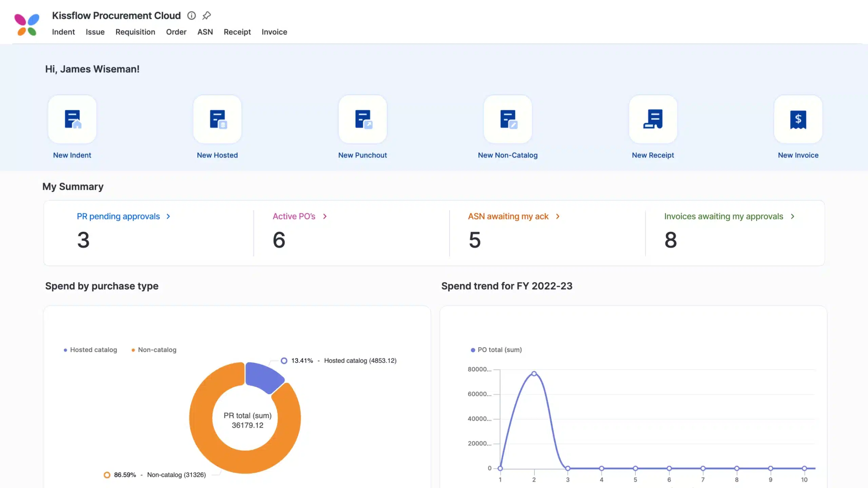Screen dimensions: 868x488
Task: Select the New Punchout icon
Action: [x=362, y=119]
